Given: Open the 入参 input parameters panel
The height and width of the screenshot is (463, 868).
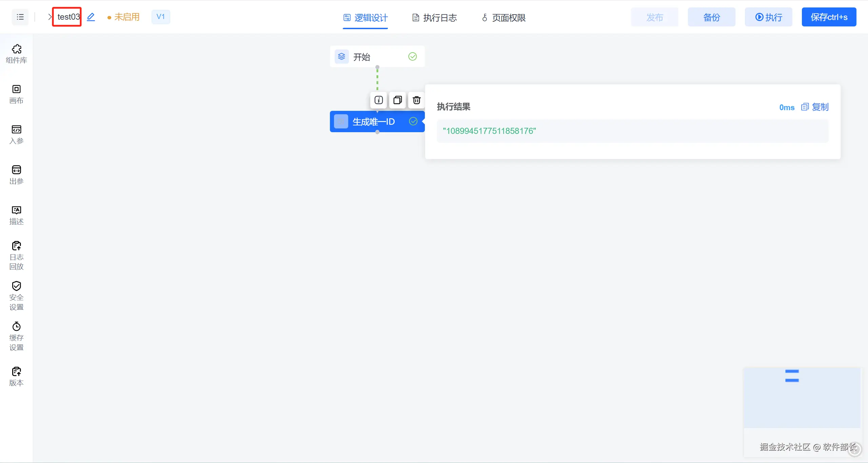Looking at the screenshot, I should coord(16,135).
